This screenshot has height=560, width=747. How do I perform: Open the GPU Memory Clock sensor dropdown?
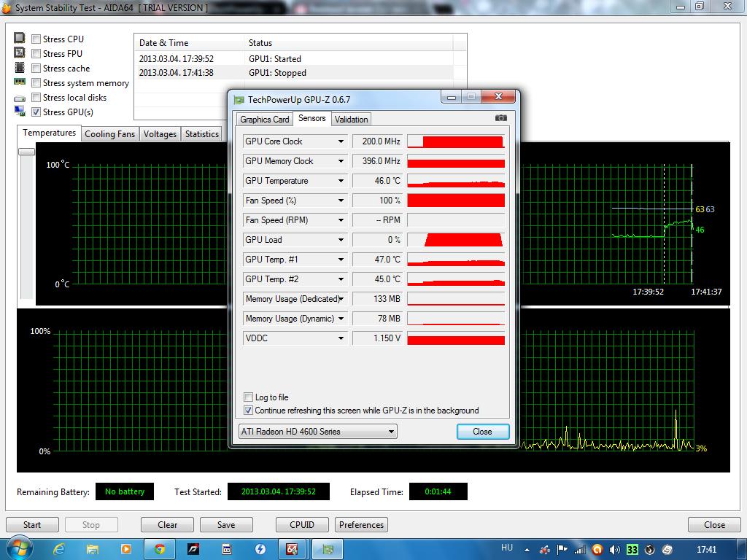pyautogui.click(x=341, y=161)
